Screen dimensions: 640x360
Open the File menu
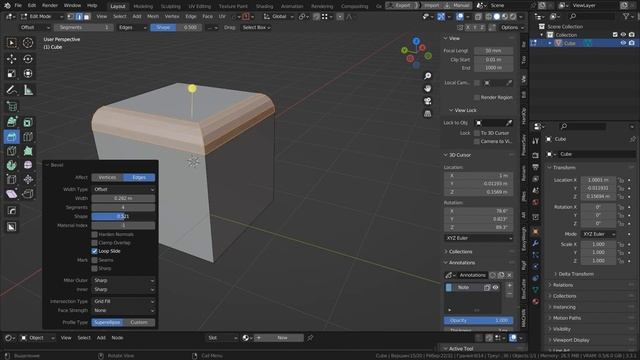click(x=18, y=6)
